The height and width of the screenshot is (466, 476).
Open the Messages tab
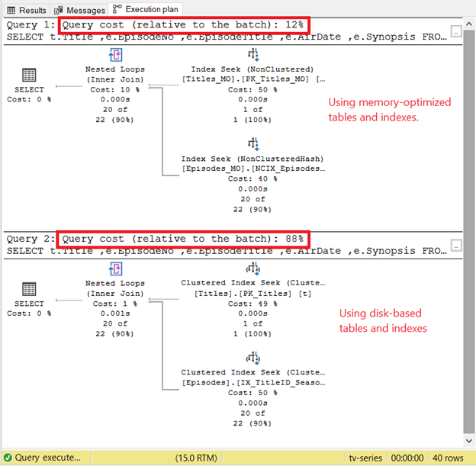pos(79,11)
